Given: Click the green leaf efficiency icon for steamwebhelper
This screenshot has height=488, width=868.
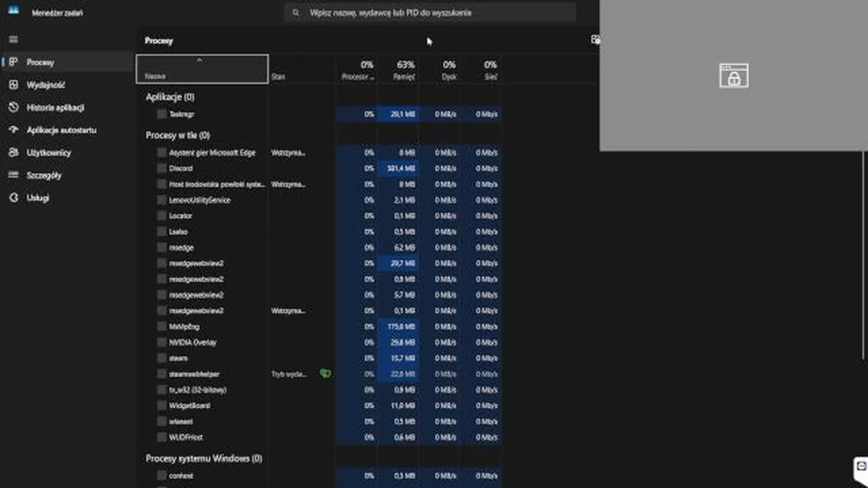Looking at the screenshot, I should 325,373.
